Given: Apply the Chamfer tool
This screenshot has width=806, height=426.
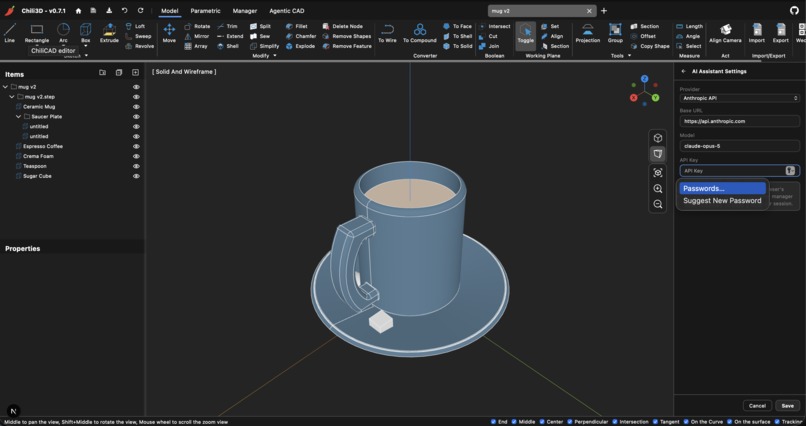Looking at the screenshot, I should coord(301,36).
